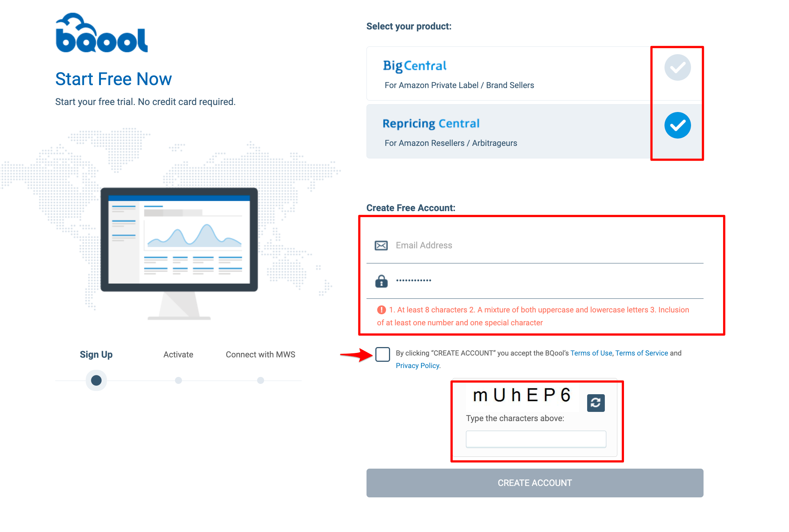Click the red password error warning icon
The width and height of the screenshot is (789, 532).
(x=382, y=310)
